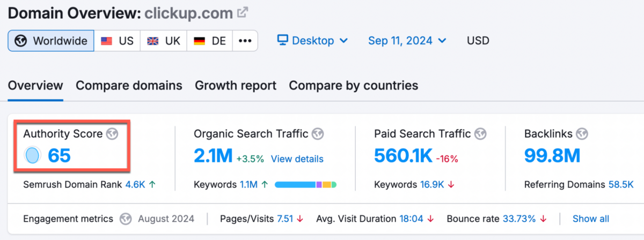Viewport: 644px width, 240px height.
Task: Click the Authority Score circle indicator
Action: (32, 156)
